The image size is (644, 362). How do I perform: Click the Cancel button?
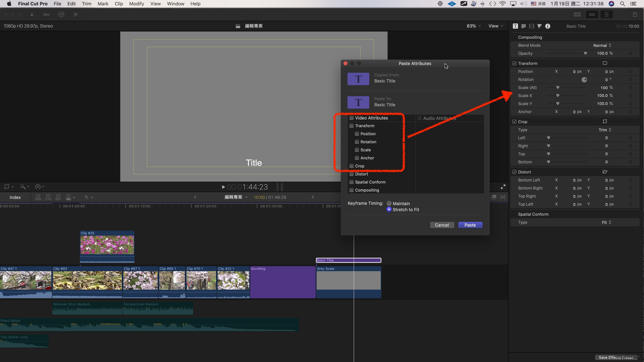tap(442, 225)
